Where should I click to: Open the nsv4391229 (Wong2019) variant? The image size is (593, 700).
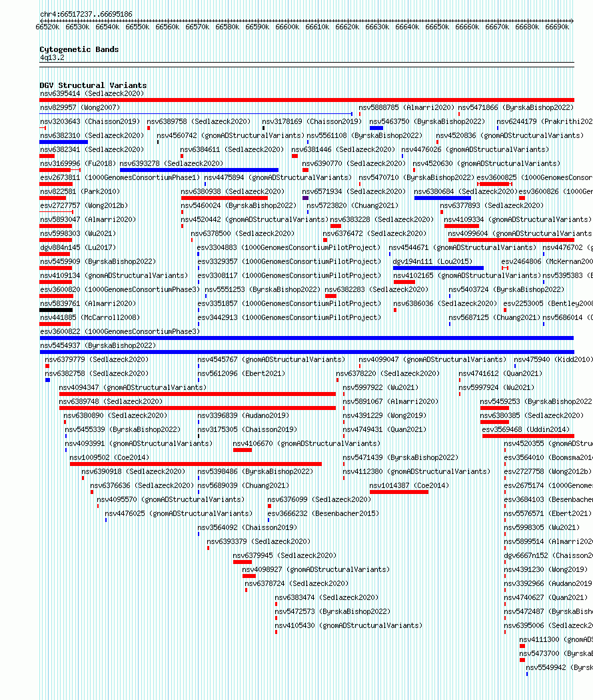click(384, 415)
